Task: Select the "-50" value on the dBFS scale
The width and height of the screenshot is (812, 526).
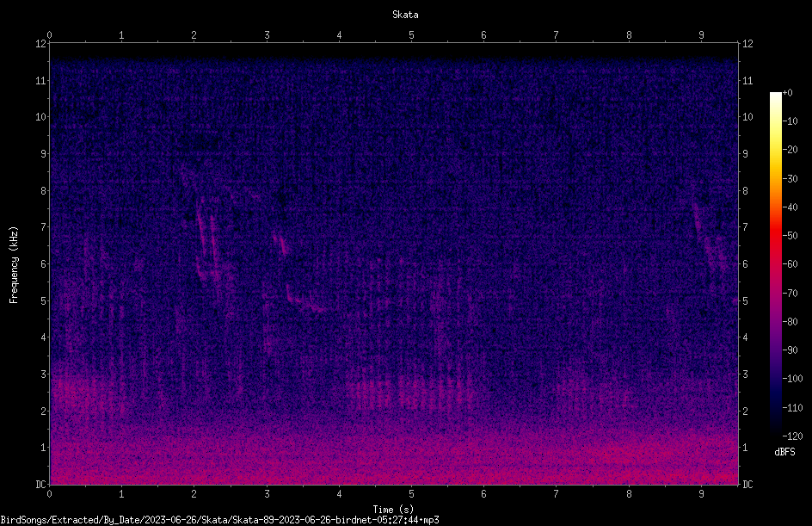Action: click(x=790, y=236)
